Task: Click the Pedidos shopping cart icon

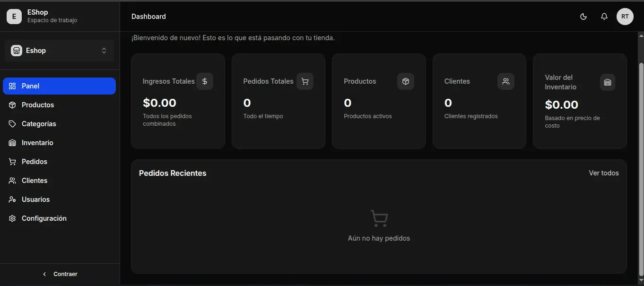Action: 12,161
